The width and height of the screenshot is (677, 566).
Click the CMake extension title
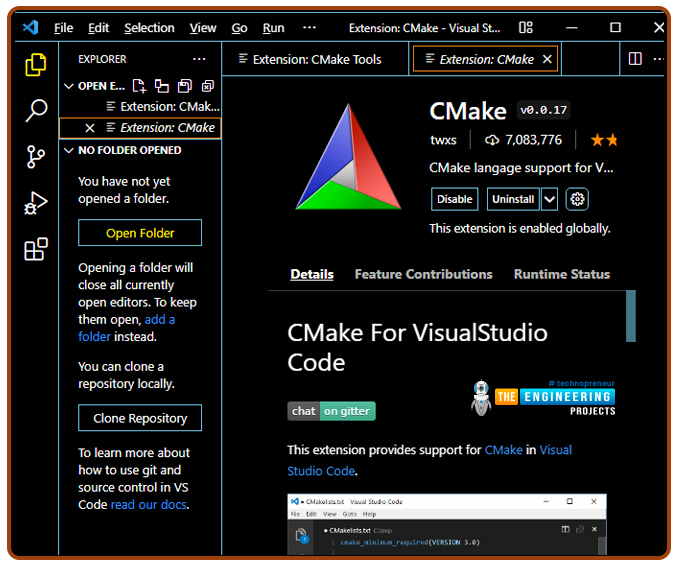tap(468, 111)
